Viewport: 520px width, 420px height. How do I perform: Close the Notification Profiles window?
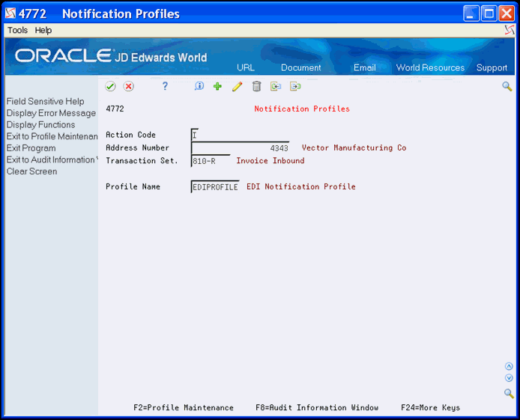[x=507, y=13]
